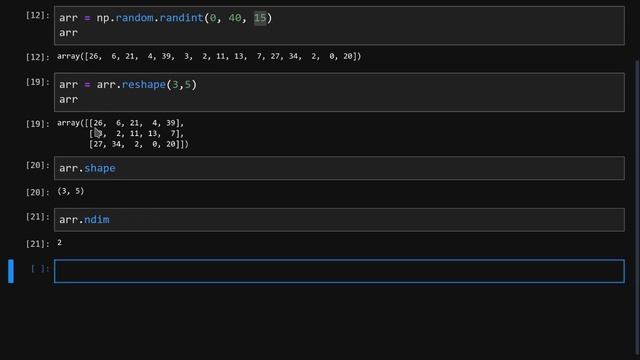Click the code cell containing np.random.randint
This screenshot has width=640, height=360.
click(x=339, y=25)
